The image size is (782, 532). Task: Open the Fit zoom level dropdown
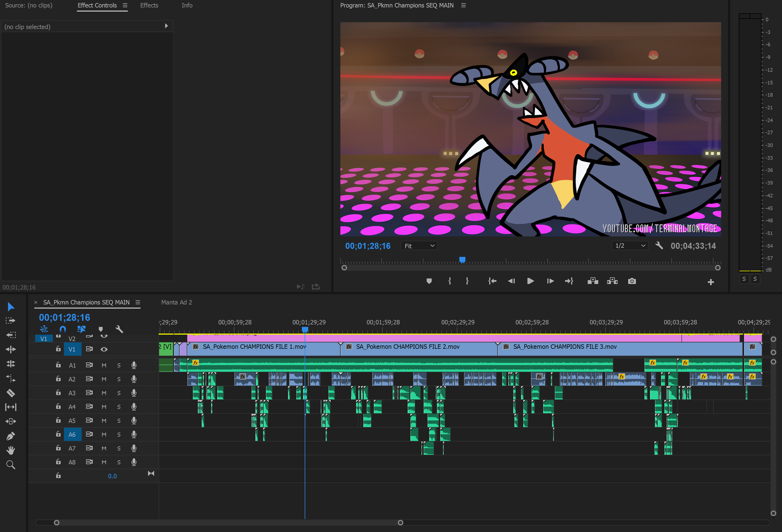(x=419, y=246)
